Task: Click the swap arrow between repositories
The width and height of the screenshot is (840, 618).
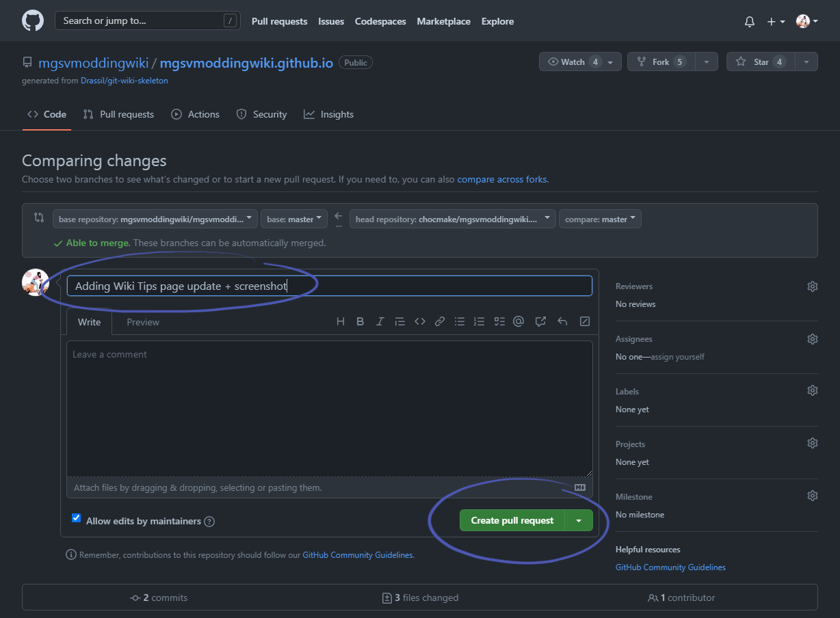Action: (339, 216)
